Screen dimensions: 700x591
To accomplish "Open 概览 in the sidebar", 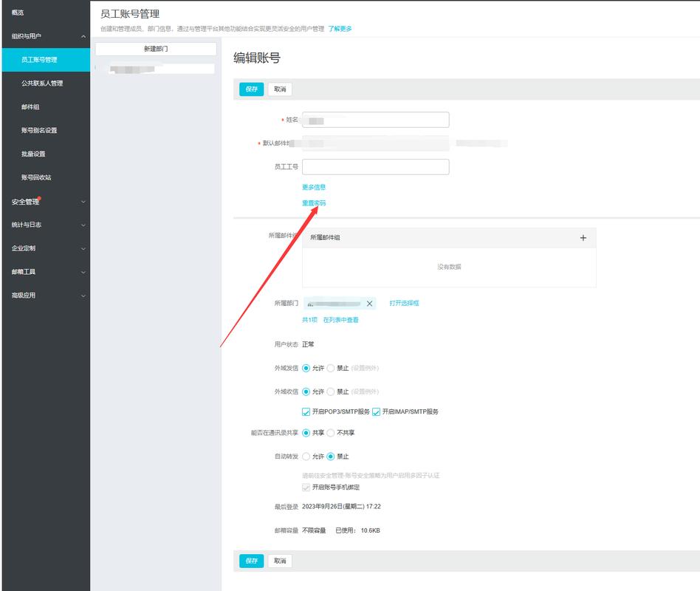I will pyautogui.click(x=18, y=13).
